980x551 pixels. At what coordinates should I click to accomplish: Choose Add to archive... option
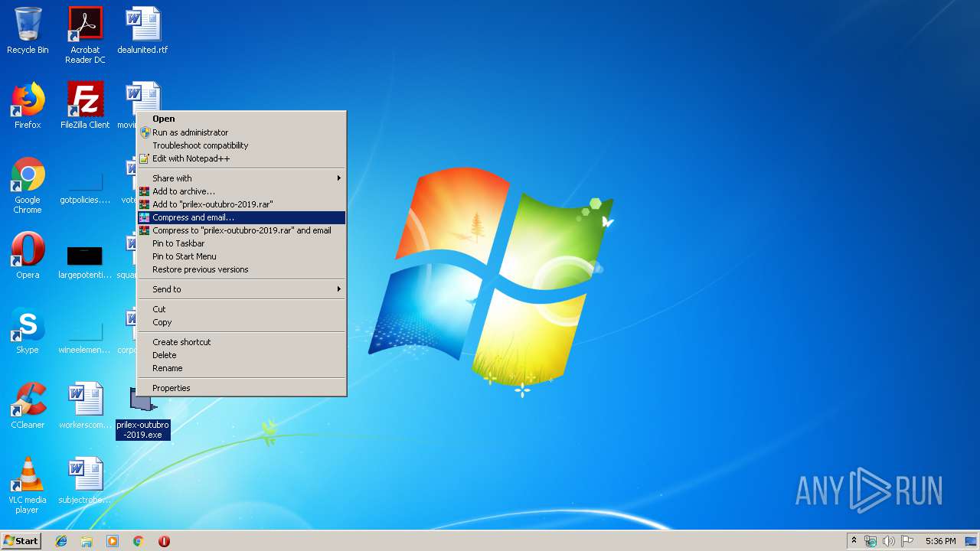tap(241, 191)
